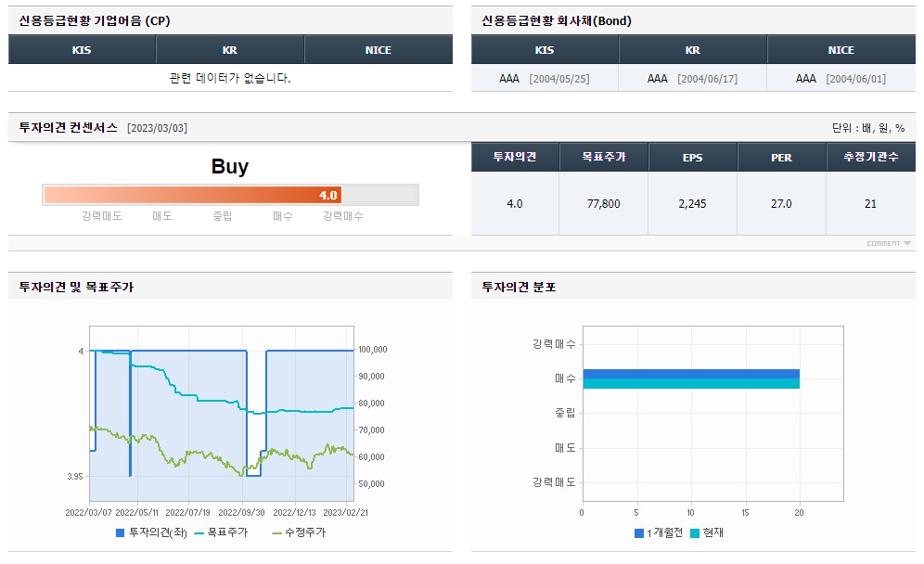Viewport: 924px width, 564px height.
Task: Select the PER value 27.0
Action: 781,203
